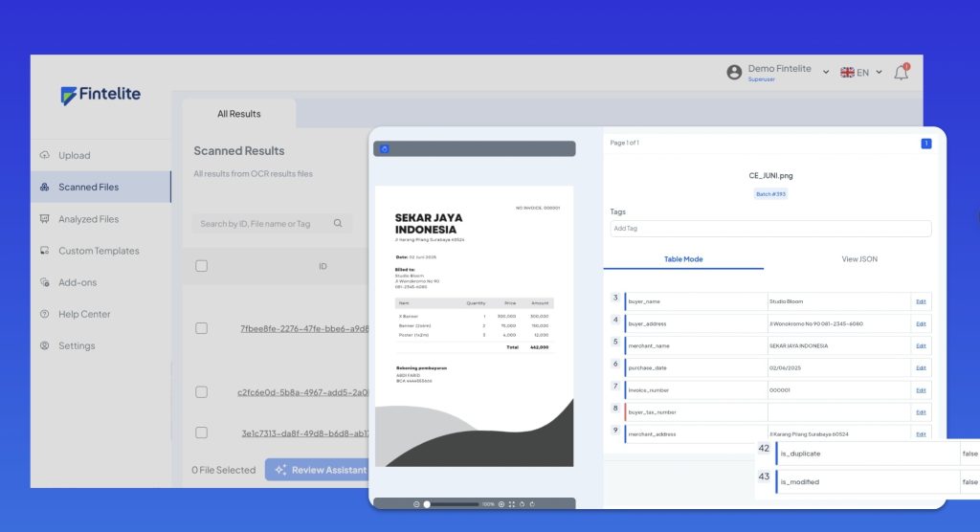The height and width of the screenshot is (532, 980).
Task: Open the EN language dropdown
Action: click(861, 73)
